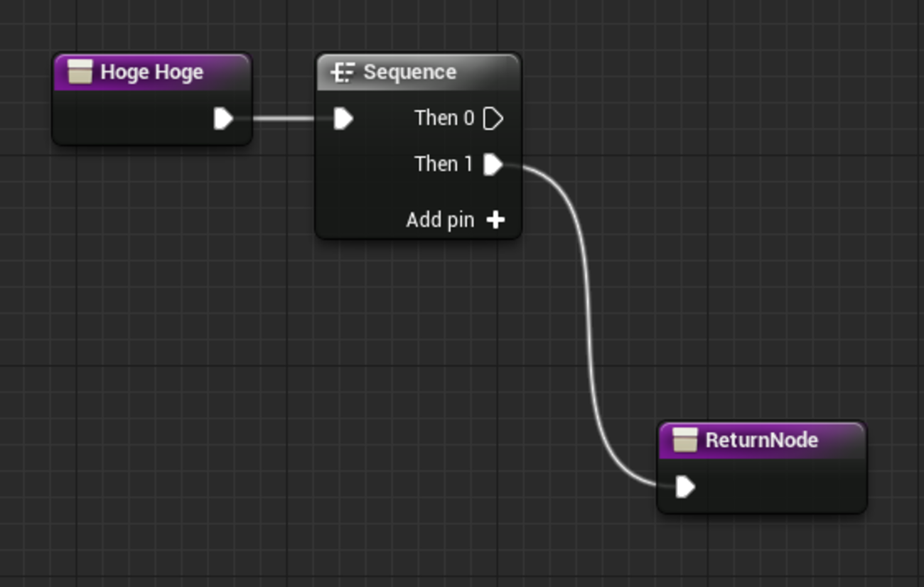Click the Hoge Hoge function entry icon
The image size is (924, 587).
[x=80, y=72]
